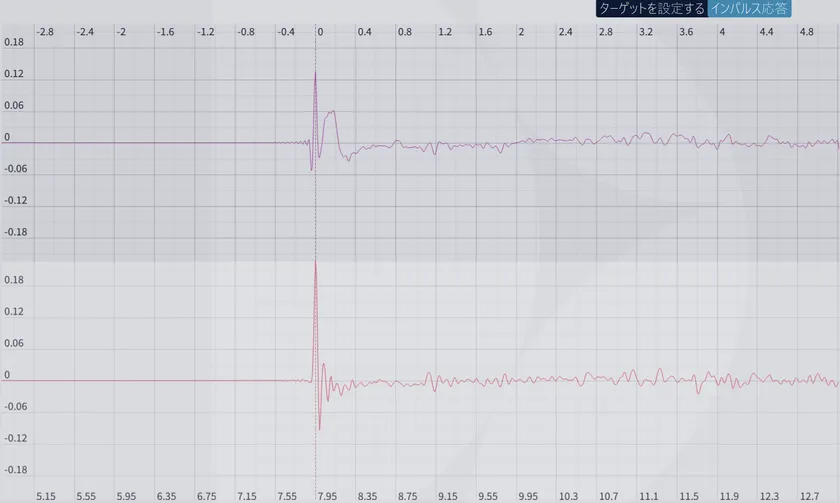This screenshot has height=503, width=840.
Task: Click the 5.55 bottom axis label
Action: pos(86,496)
